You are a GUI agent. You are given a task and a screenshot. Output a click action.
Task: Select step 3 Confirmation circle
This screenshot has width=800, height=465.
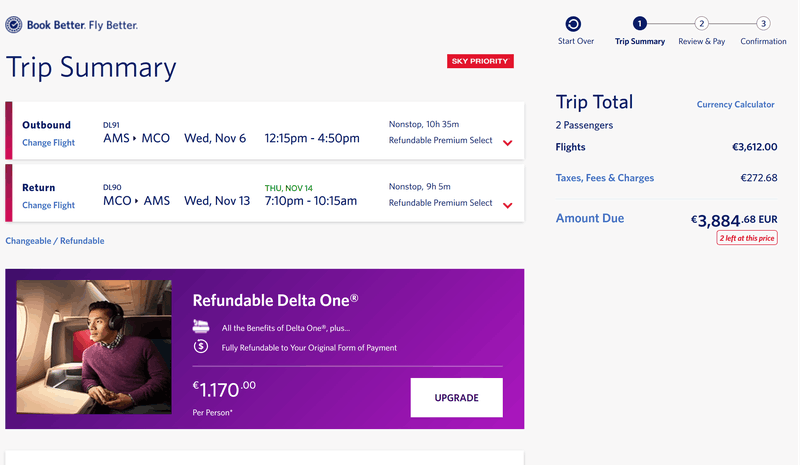(763, 24)
